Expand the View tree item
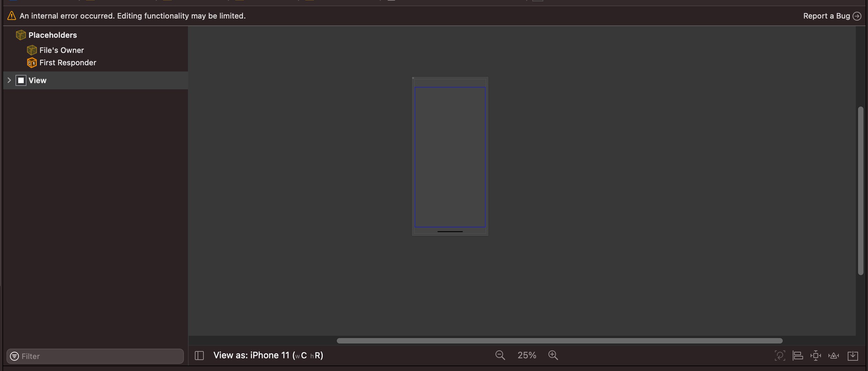The image size is (868, 371). pos(9,80)
